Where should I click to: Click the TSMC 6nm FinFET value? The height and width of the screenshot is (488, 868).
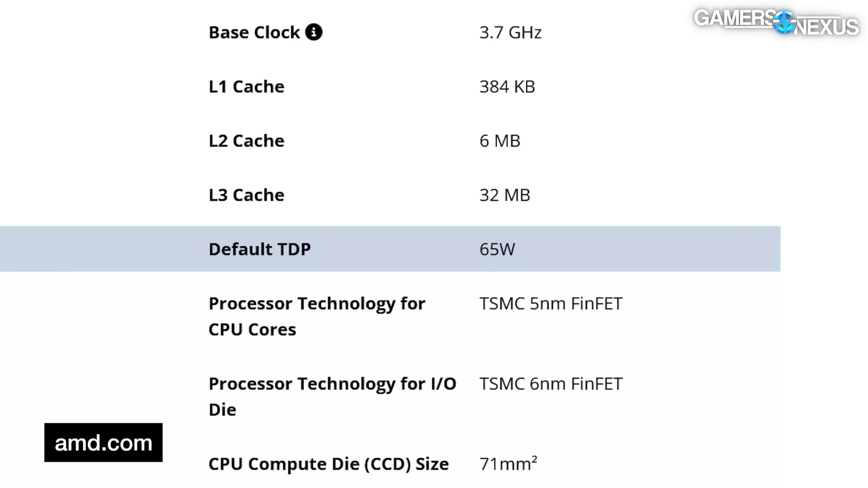click(551, 384)
